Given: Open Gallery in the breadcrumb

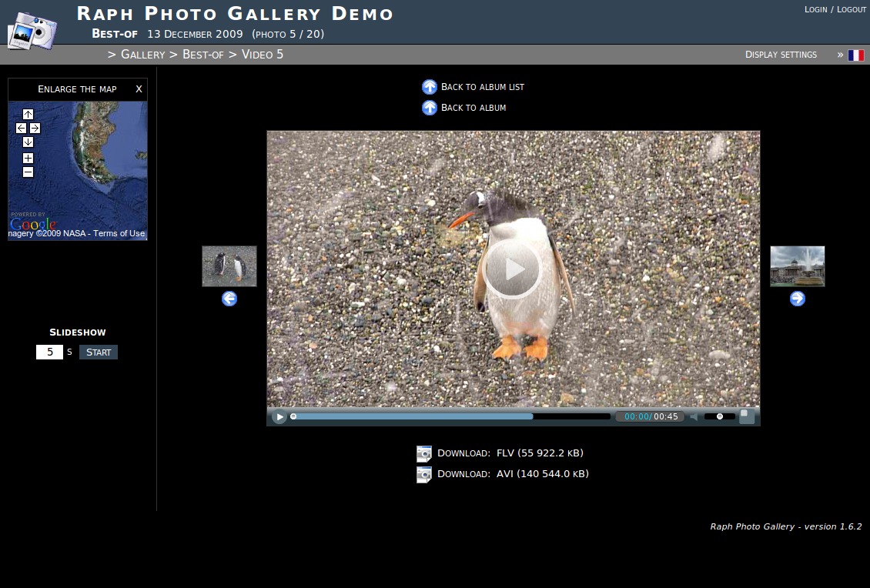Looking at the screenshot, I should click(142, 54).
